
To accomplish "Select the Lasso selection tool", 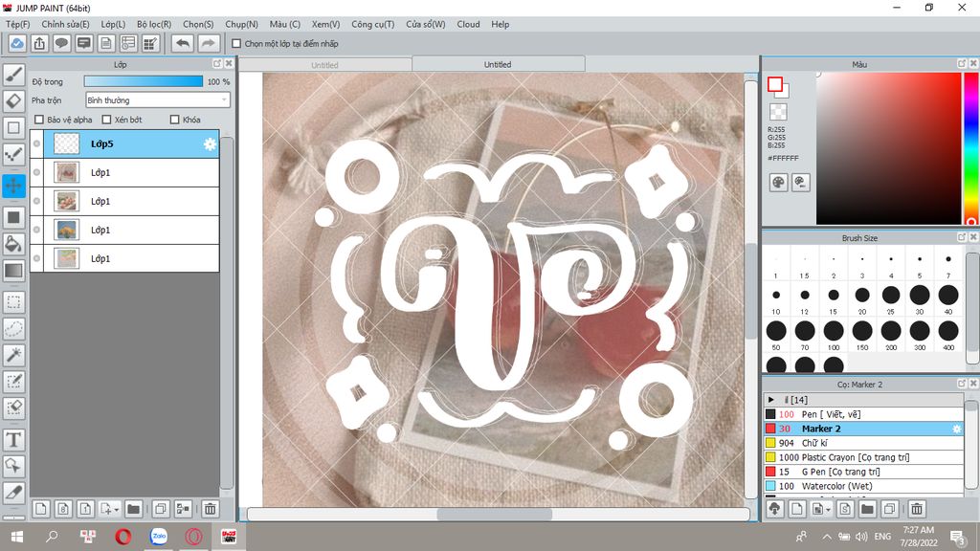I will [13, 329].
